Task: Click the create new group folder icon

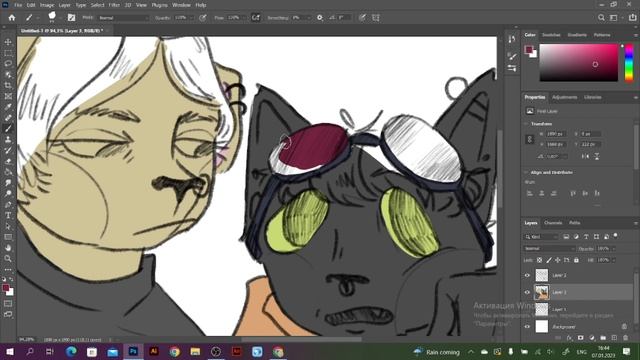Action: 603,338
